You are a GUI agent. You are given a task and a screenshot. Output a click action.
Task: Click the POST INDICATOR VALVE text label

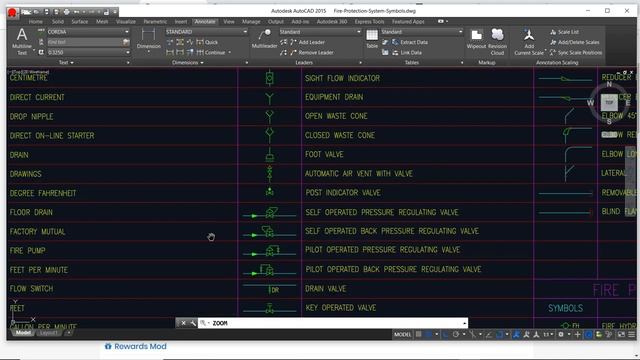click(x=343, y=193)
